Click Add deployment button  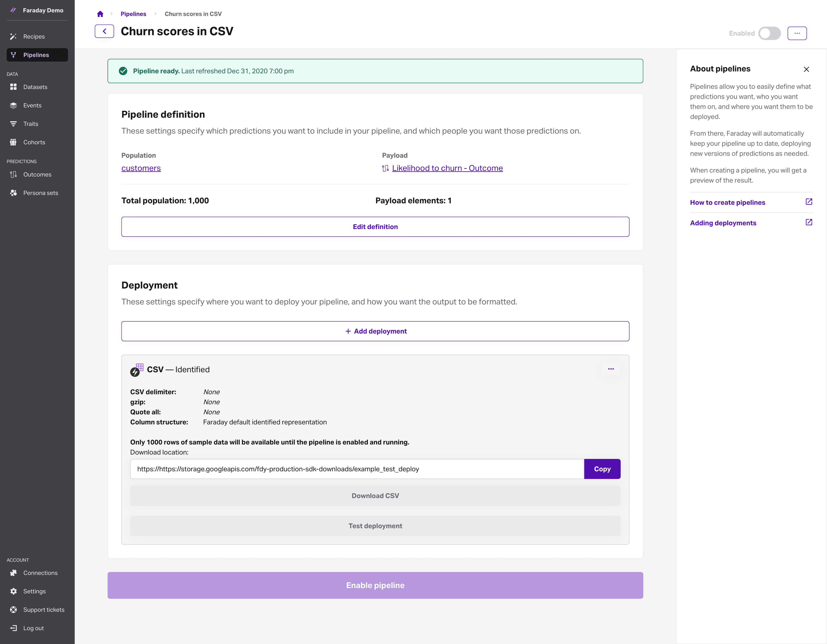click(375, 331)
